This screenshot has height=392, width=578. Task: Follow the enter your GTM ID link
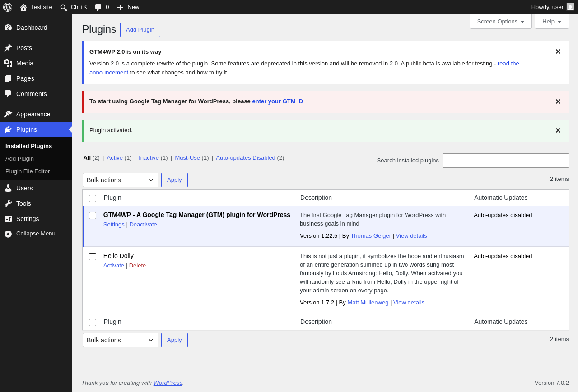[x=278, y=101]
